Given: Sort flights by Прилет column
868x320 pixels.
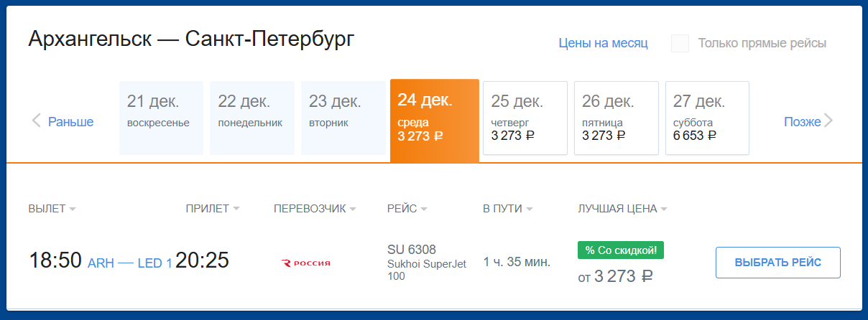Looking at the screenshot, I should point(212,209).
